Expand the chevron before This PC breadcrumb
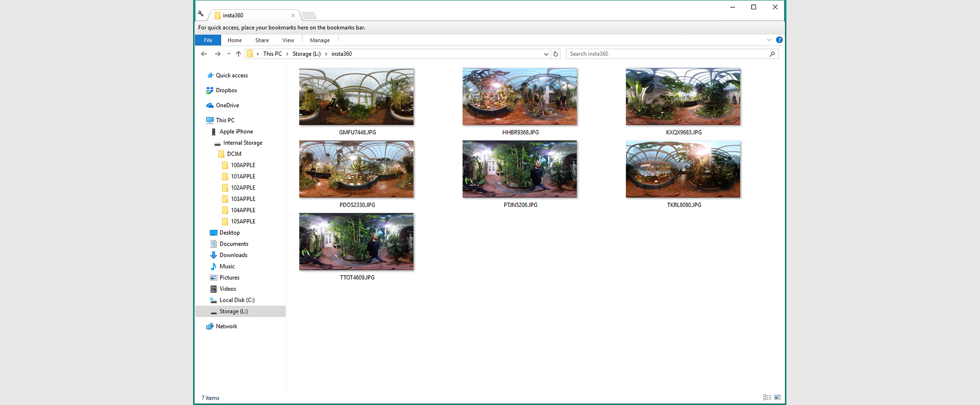The height and width of the screenshot is (405, 980). click(x=258, y=54)
